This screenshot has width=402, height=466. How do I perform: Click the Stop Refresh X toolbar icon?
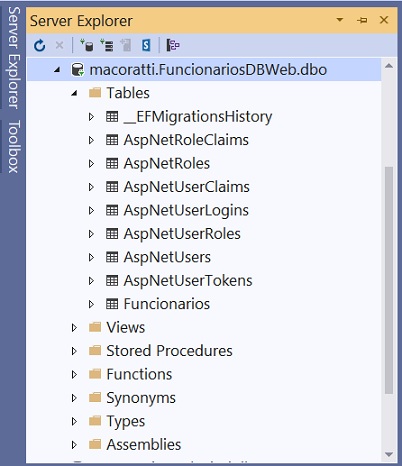59,45
